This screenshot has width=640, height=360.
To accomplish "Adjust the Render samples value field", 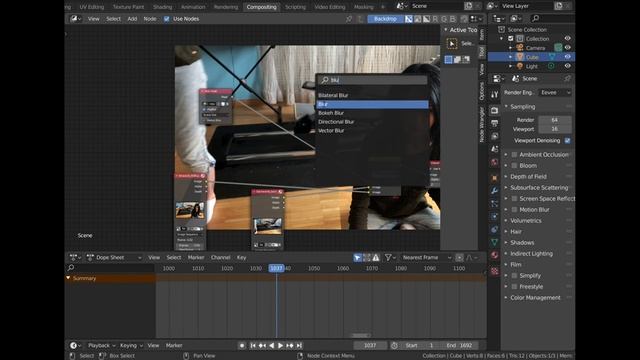I will 555,120.
